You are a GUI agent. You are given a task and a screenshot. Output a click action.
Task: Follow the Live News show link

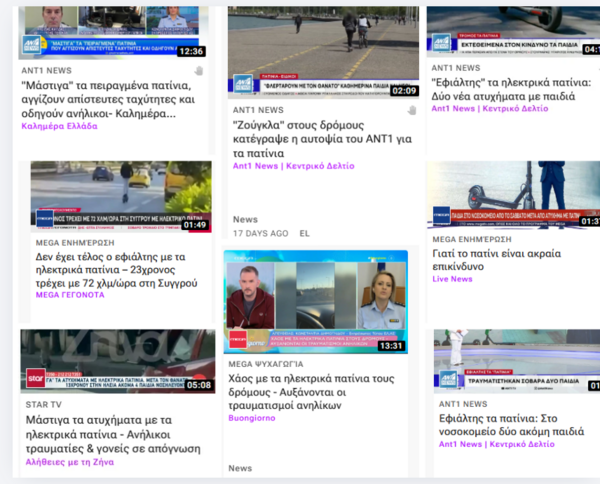coord(452,279)
